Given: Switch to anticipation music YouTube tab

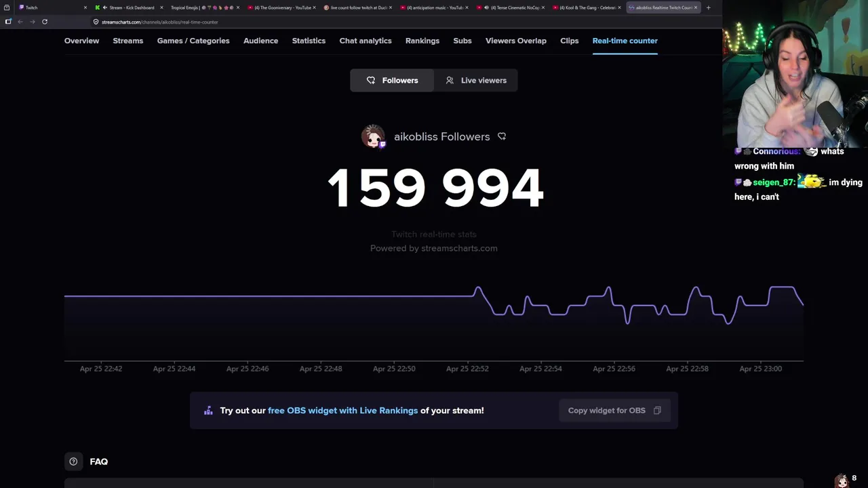Looking at the screenshot, I should coord(433,7).
